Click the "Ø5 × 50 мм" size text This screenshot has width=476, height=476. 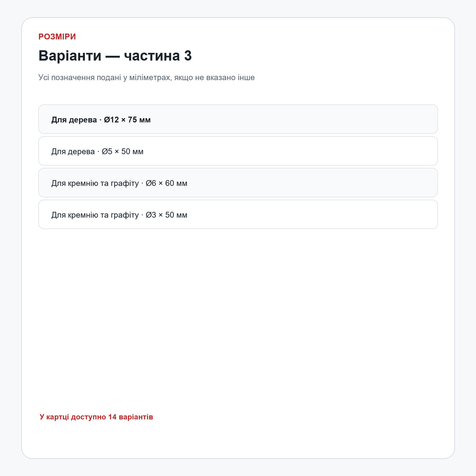(x=123, y=151)
